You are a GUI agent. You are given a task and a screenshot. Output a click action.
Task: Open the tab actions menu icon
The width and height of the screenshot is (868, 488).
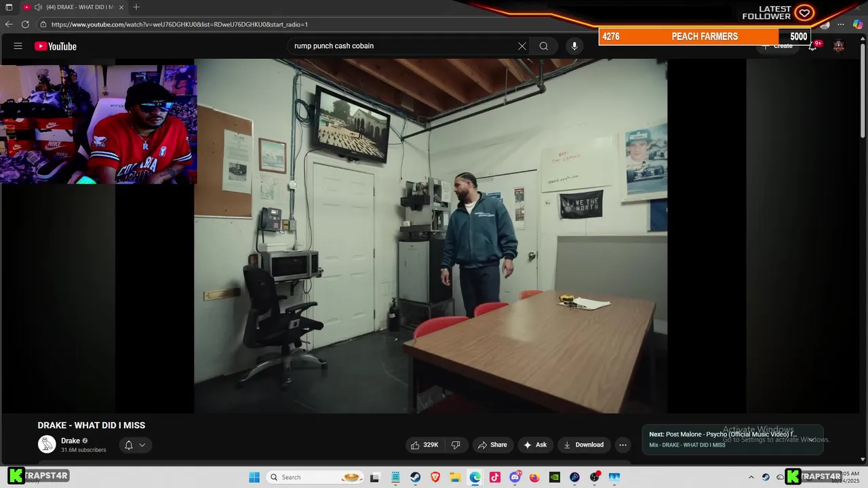coord(9,7)
